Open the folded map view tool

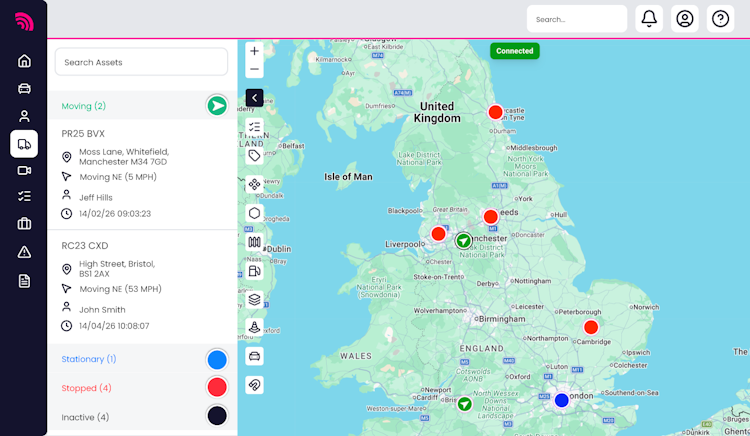tap(254, 242)
